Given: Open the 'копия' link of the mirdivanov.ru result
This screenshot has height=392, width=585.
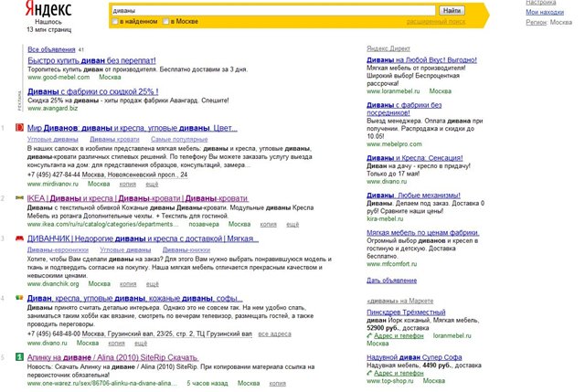Looking at the screenshot, I should pyautogui.click(x=128, y=185).
